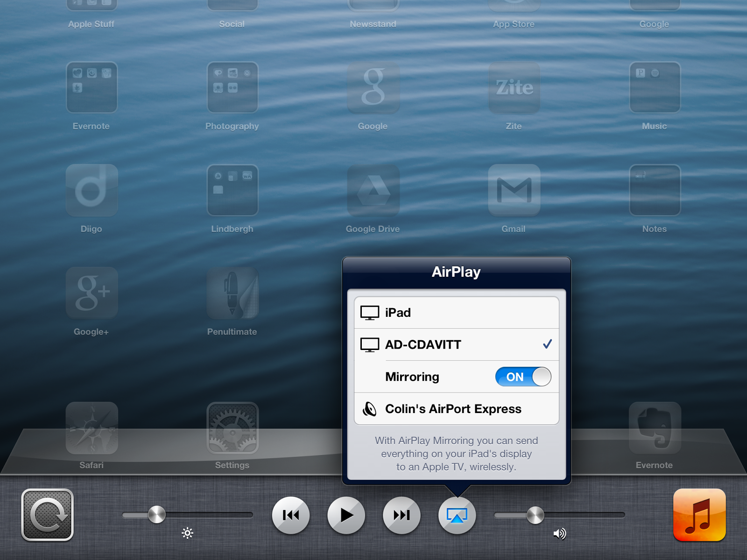Screen dimensions: 747x560
Task: Start playback with the play button
Action: pos(346,515)
